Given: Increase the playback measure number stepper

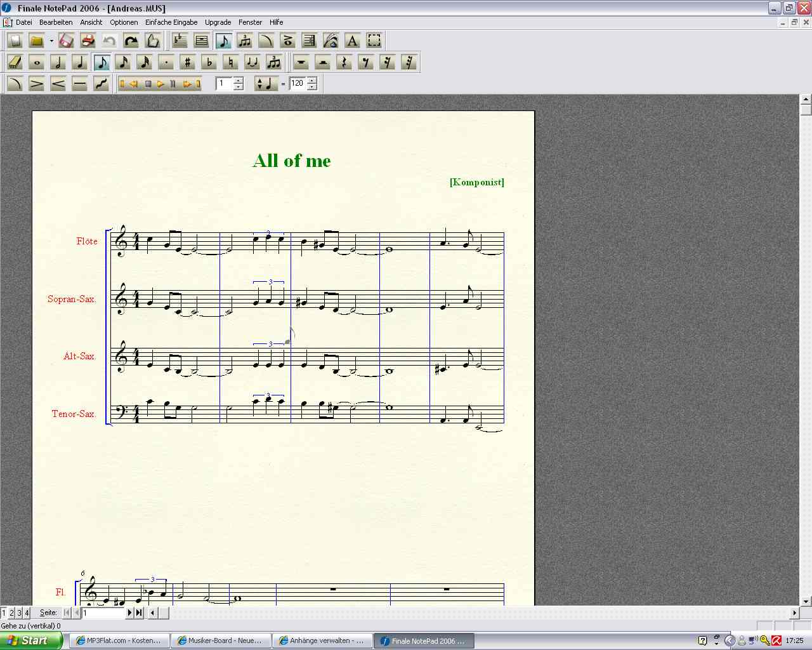Looking at the screenshot, I should pos(239,80).
